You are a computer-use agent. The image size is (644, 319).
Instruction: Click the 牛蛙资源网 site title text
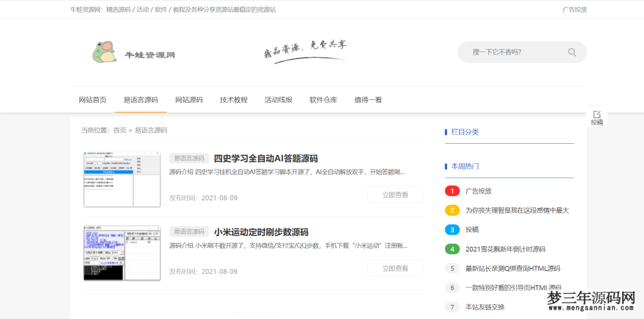click(x=150, y=55)
